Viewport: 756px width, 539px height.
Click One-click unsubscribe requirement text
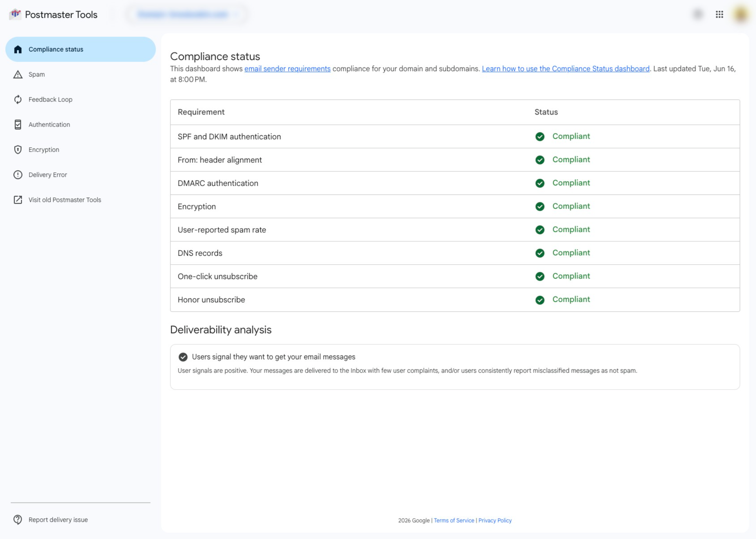pos(217,277)
